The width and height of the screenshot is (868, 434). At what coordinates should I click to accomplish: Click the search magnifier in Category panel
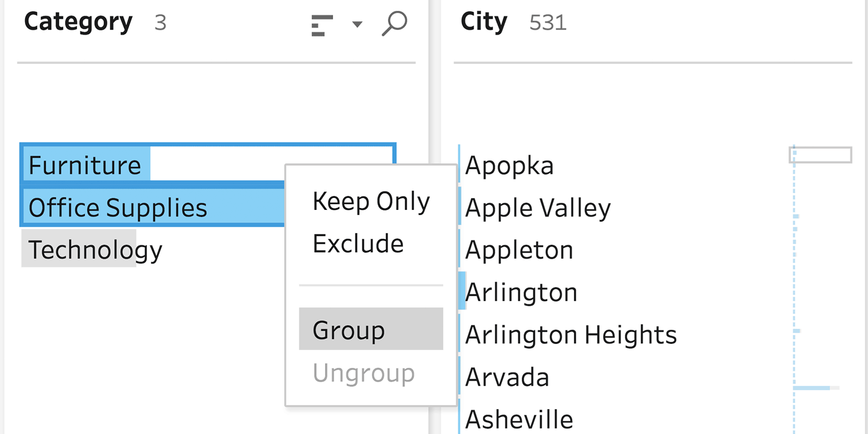tap(394, 24)
